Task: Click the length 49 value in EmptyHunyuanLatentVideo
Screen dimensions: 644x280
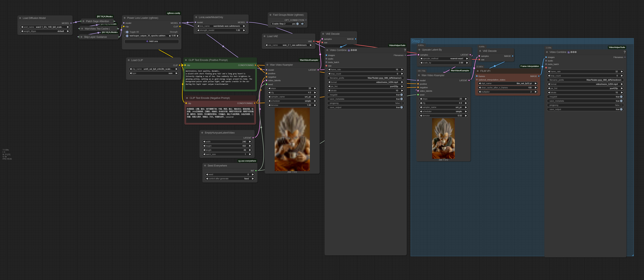Action: 245,150
